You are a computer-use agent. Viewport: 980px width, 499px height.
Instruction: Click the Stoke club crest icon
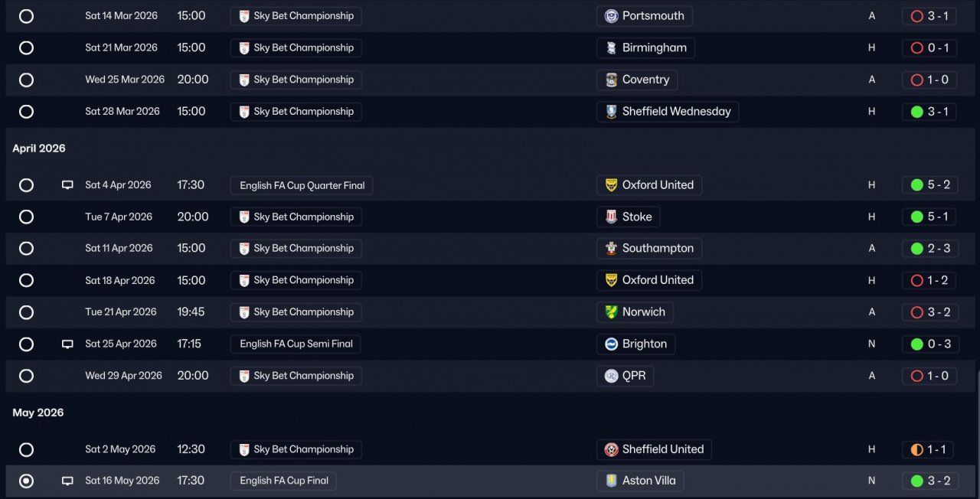pyautogui.click(x=611, y=217)
